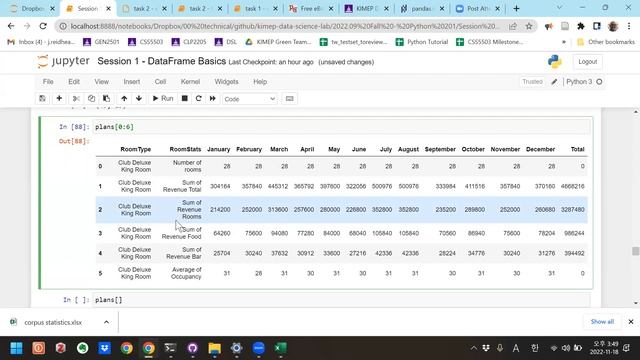Open the command palette keyboard icon
The image size is (640, 360).
click(289, 98)
